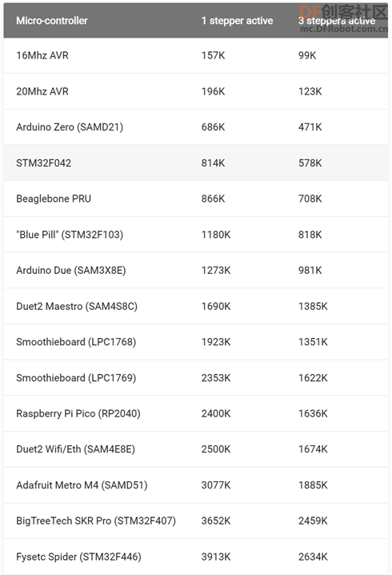
Task: Select the 16Mhz AVR row
Action: [196, 55]
